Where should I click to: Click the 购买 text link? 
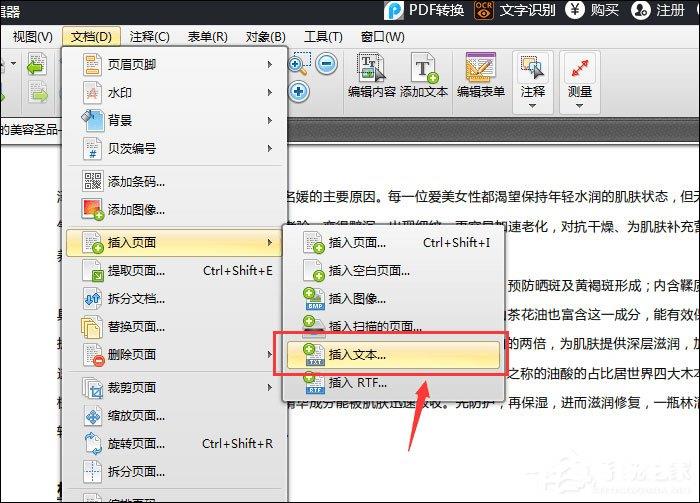coord(605,10)
